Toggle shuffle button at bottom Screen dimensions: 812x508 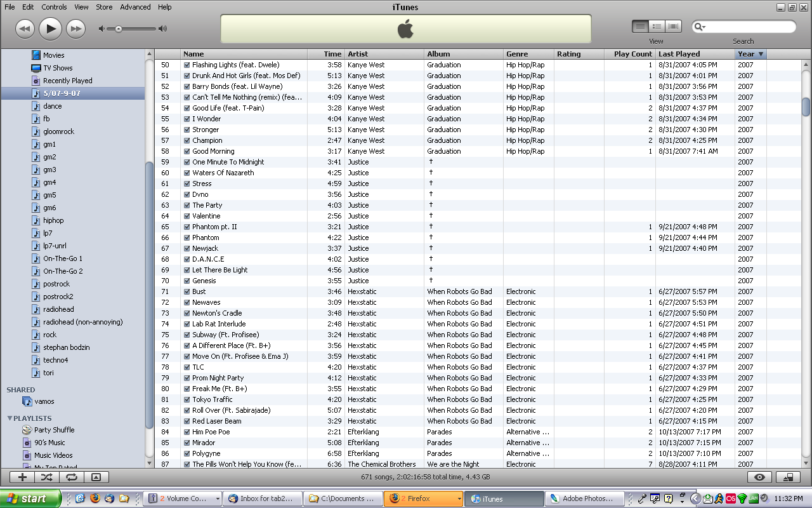click(47, 477)
